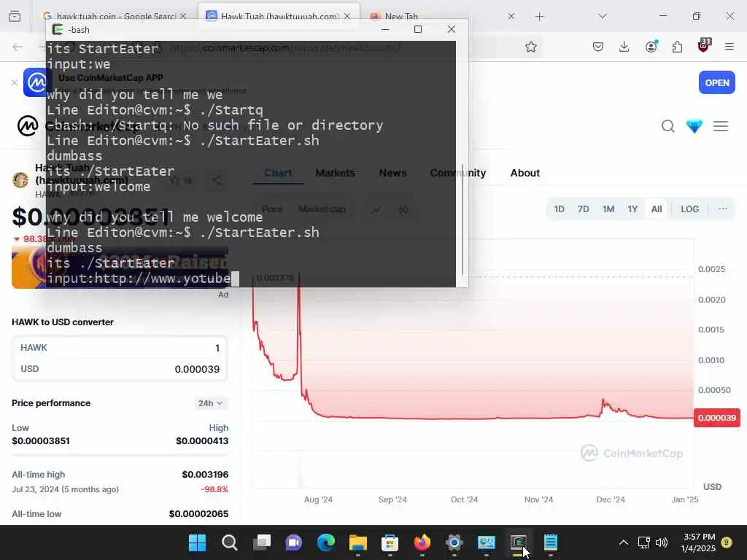Switch to the New Tab tab
This screenshot has height=560, width=747.
click(x=402, y=16)
